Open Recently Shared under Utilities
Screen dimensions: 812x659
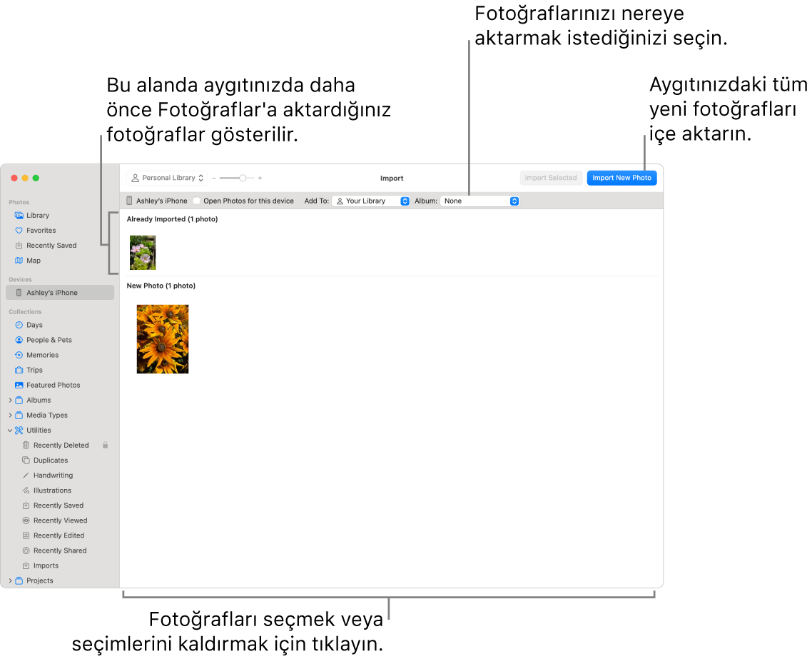[60, 550]
